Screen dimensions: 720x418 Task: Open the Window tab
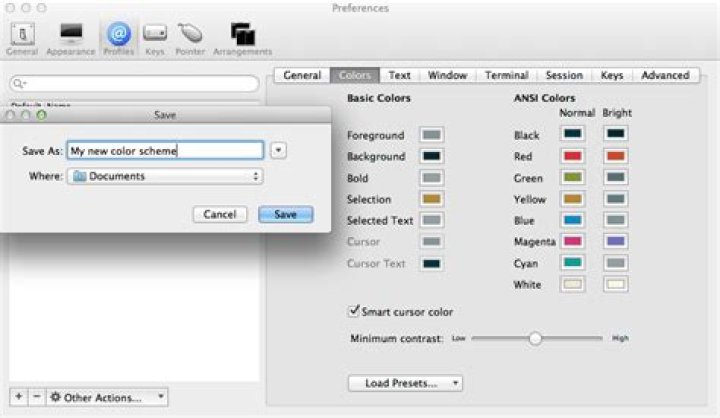447,75
